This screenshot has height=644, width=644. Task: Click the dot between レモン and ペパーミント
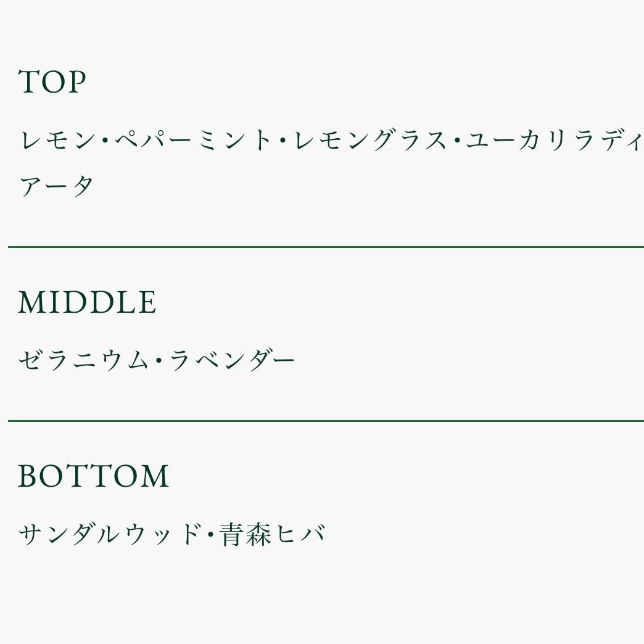[x=105, y=142]
